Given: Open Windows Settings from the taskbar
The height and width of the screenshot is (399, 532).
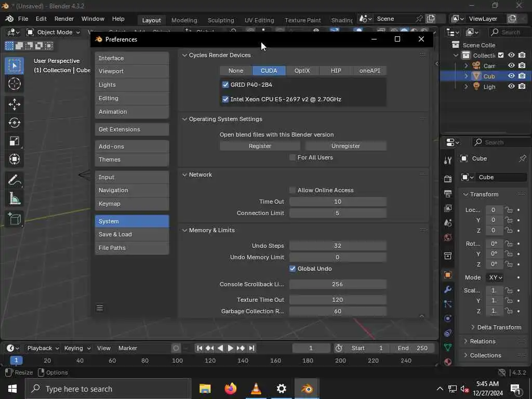Looking at the screenshot, I should (x=281, y=389).
